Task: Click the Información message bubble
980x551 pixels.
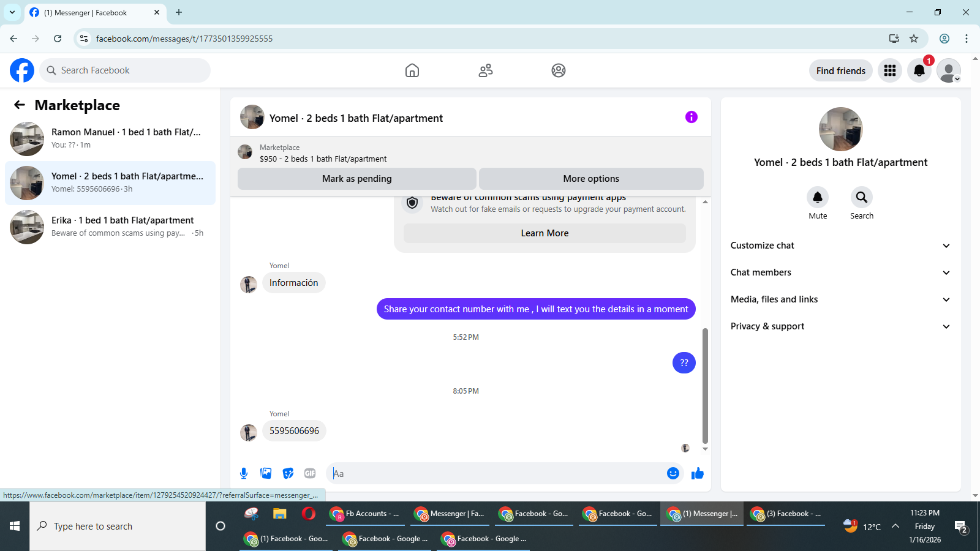Action: point(294,283)
